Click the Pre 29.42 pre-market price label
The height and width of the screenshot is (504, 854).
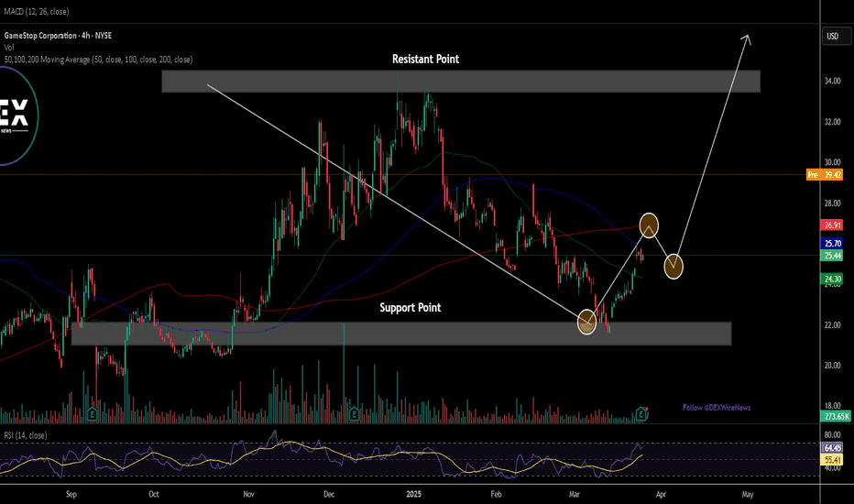coord(824,175)
